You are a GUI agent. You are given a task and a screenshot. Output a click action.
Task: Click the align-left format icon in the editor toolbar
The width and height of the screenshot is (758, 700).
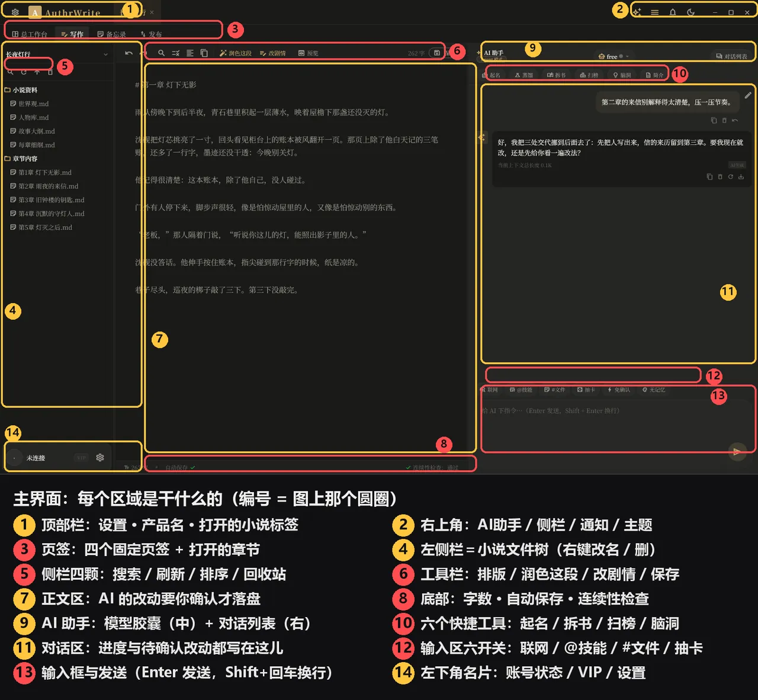click(x=190, y=53)
